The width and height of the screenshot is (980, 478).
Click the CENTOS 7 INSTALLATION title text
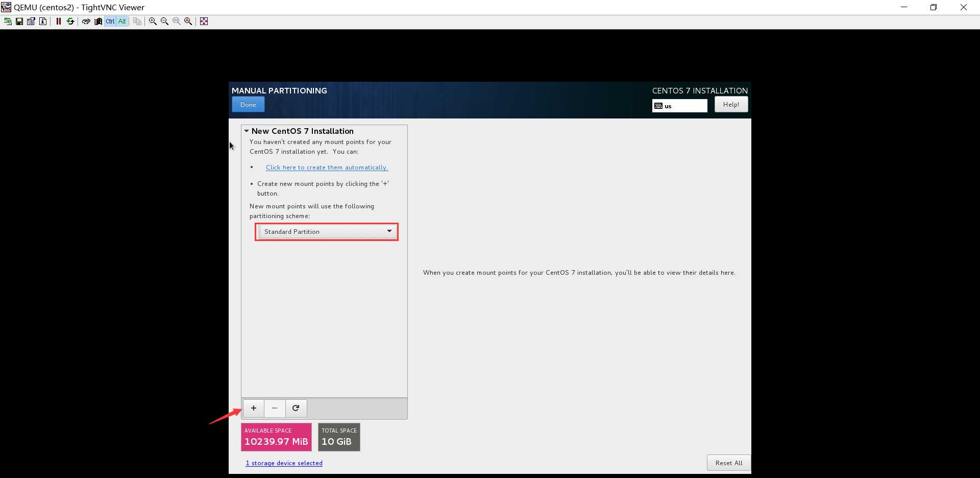coord(700,90)
